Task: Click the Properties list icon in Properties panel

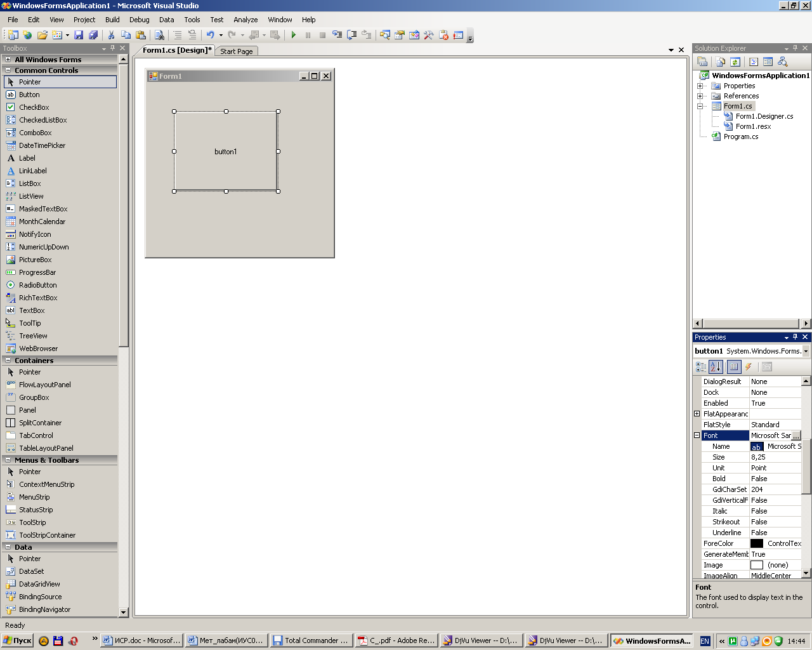Action: tap(734, 367)
